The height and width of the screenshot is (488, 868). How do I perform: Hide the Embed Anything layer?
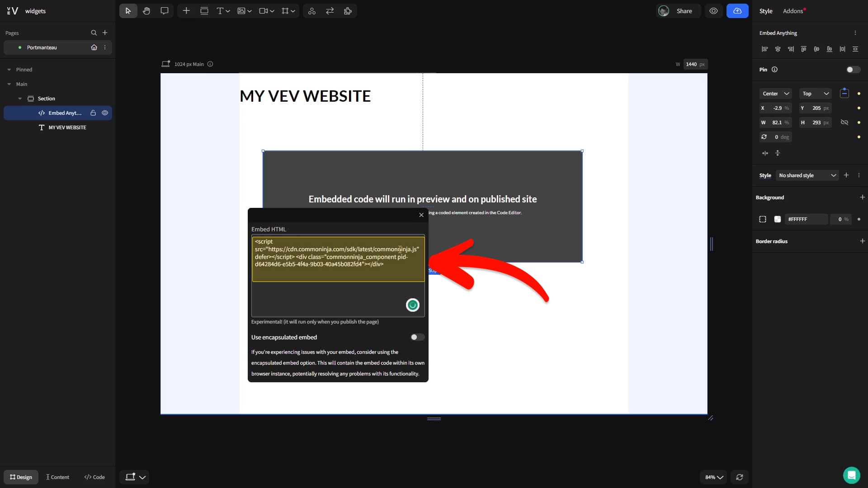[x=105, y=113]
